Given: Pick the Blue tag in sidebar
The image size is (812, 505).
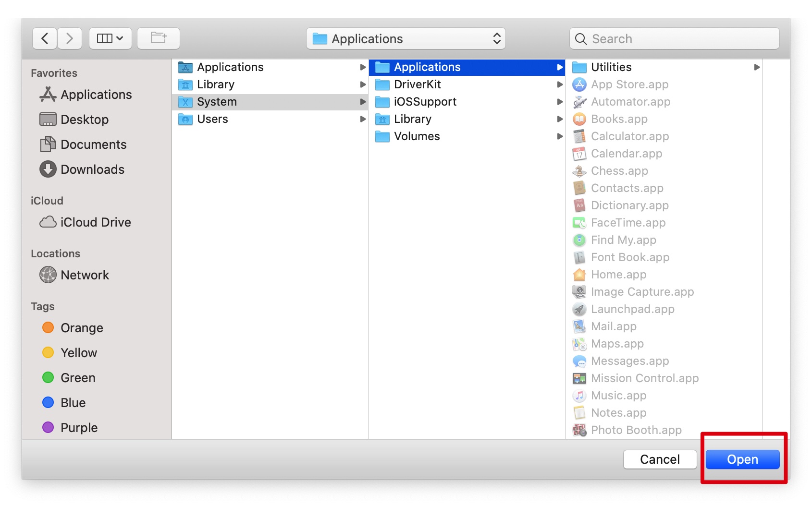Looking at the screenshot, I should [64, 403].
